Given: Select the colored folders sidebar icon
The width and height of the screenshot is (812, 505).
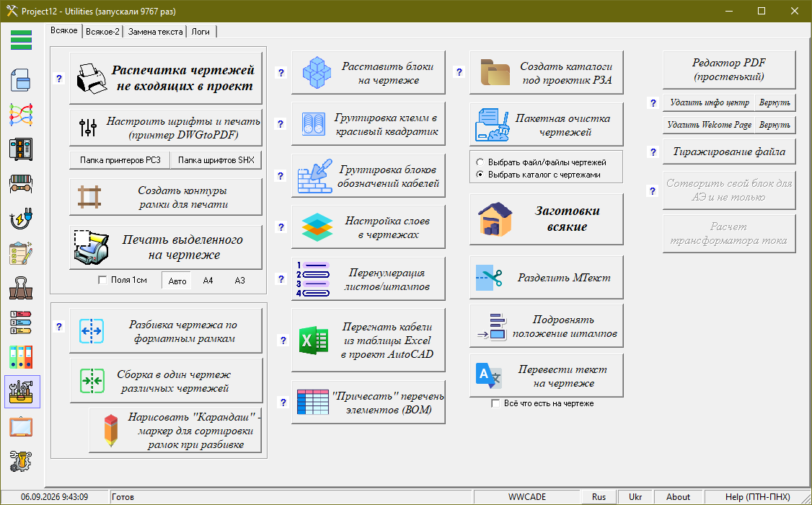Looking at the screenshot, I should point(21,357).
